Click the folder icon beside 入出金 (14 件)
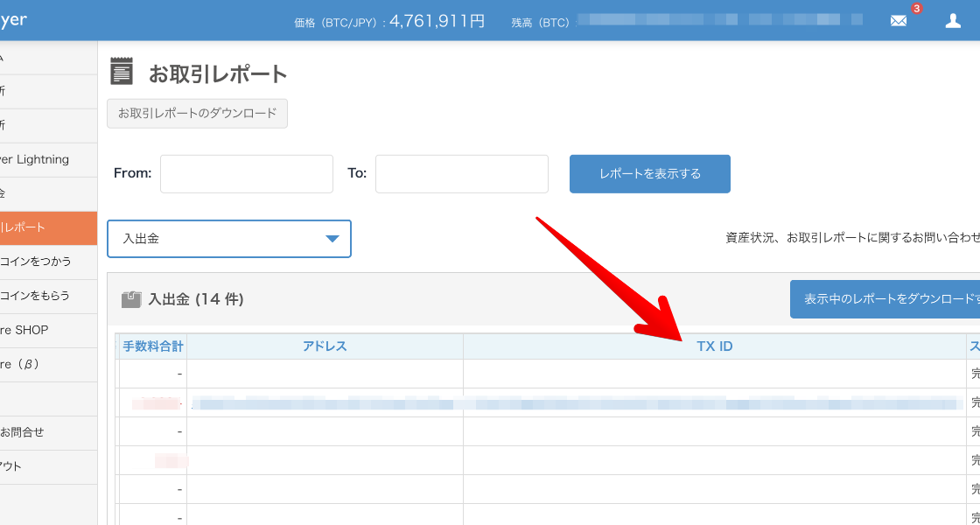980x525 pixels. [131, 299]
